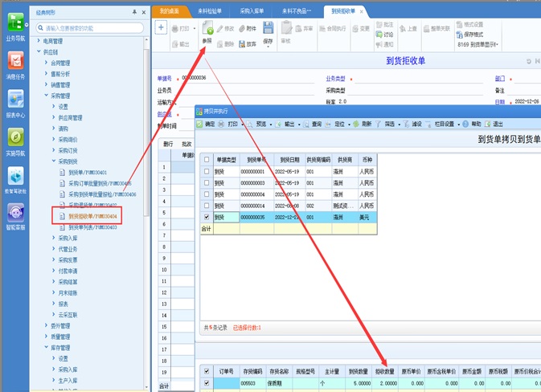Click the 日期 link label on form
The width and height of the screenshot is (541, 392).
(x=499, y=102)
